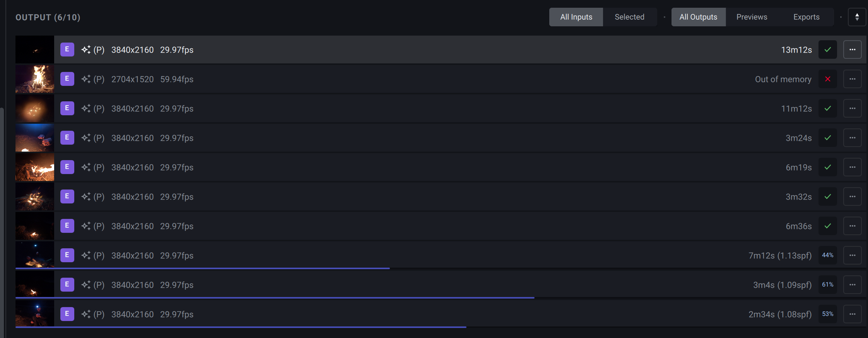Click the AI sparkle icon on the 6m19s row

86,167
